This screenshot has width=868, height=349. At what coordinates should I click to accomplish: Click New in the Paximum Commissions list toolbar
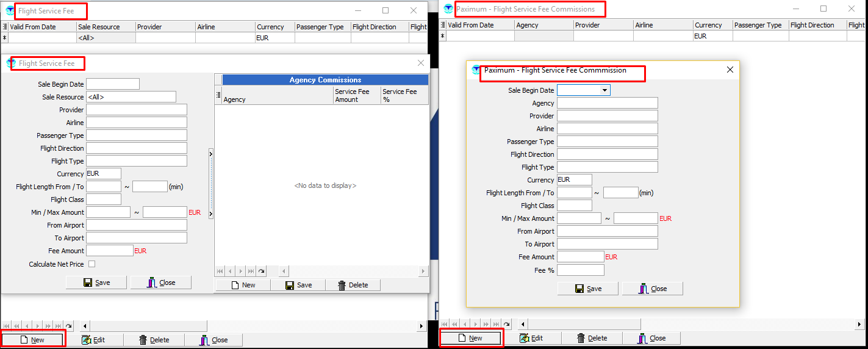coord(470,338)
